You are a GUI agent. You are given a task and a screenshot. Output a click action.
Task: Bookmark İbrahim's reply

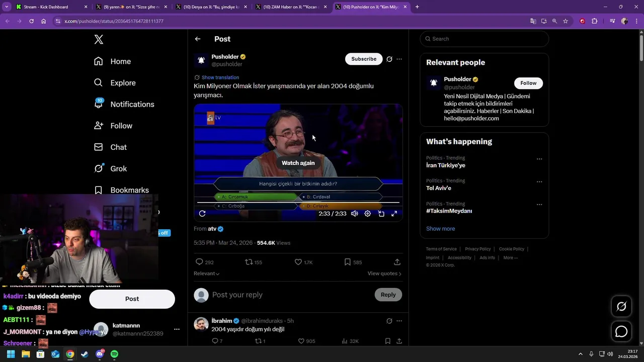(x=387, y=341)
